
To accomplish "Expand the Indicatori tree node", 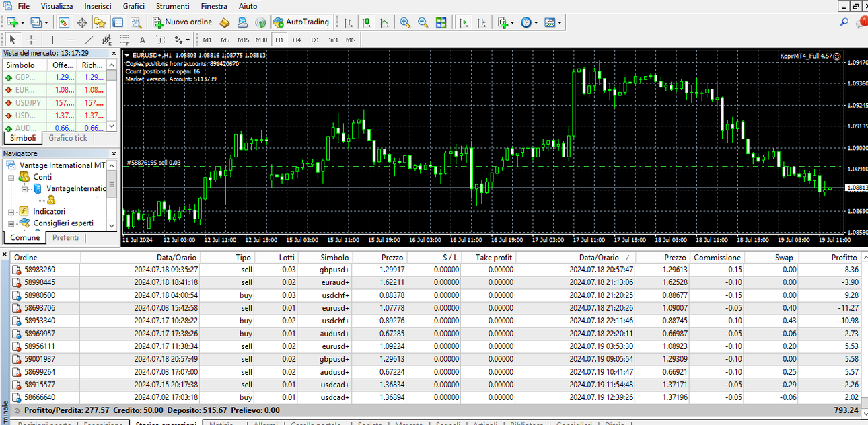I will coord(11,211).
